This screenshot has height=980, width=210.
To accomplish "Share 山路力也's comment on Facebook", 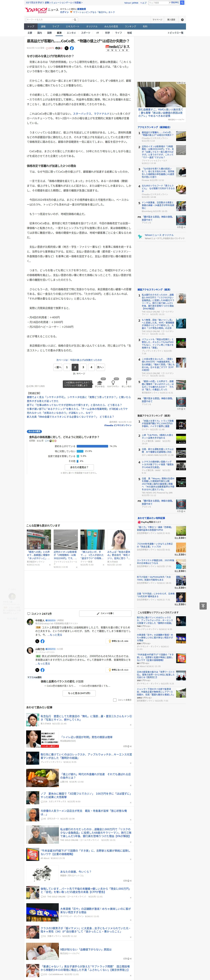I will 42,670.
